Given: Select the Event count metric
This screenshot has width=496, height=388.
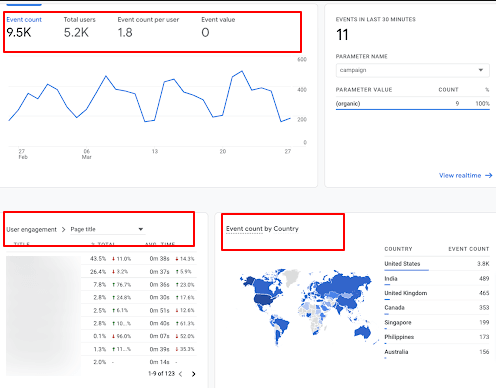Looking at the screenshot, I should [24, 27].
